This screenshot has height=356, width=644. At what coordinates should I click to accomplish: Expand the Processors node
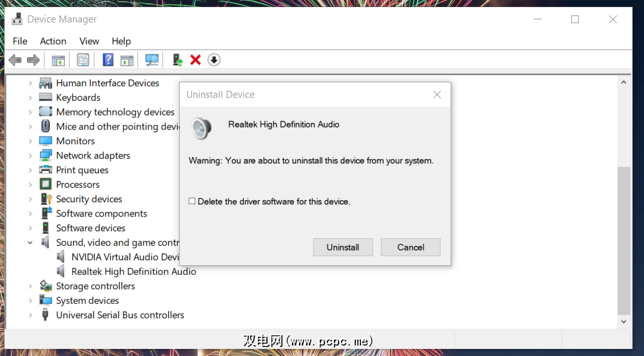click(30, 185)
